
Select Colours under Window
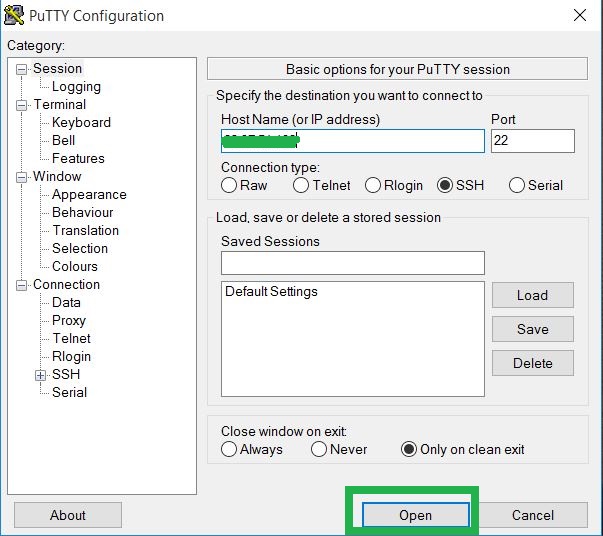point(75,267)
